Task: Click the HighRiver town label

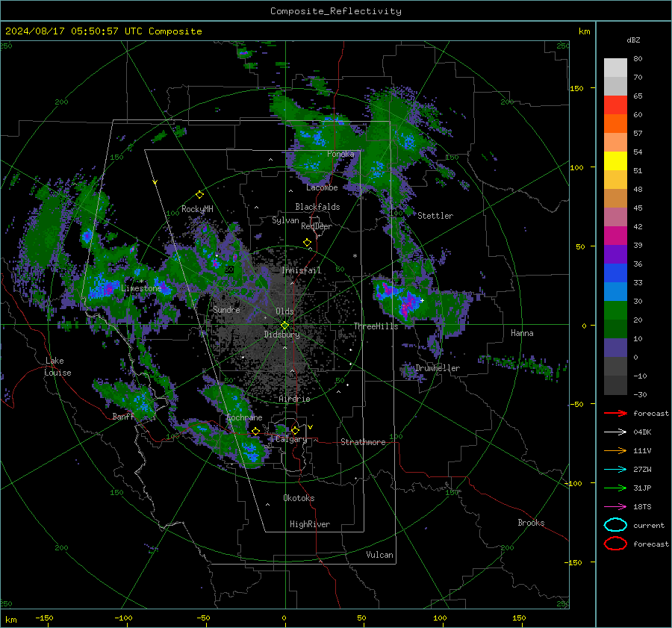Action: coord(310,524)
